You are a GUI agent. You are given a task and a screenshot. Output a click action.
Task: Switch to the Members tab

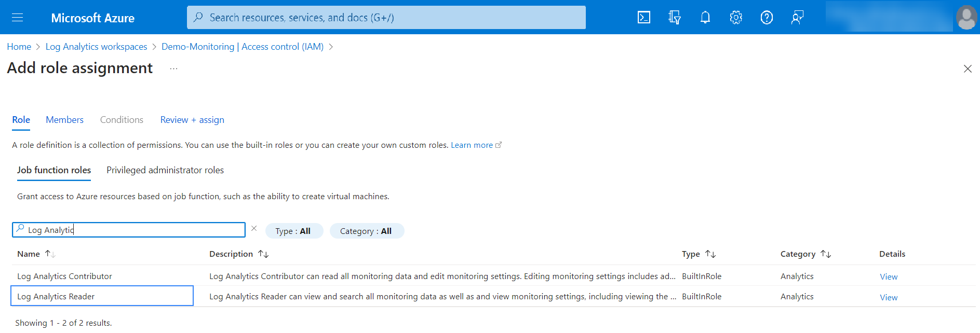[x=64, y=120]
